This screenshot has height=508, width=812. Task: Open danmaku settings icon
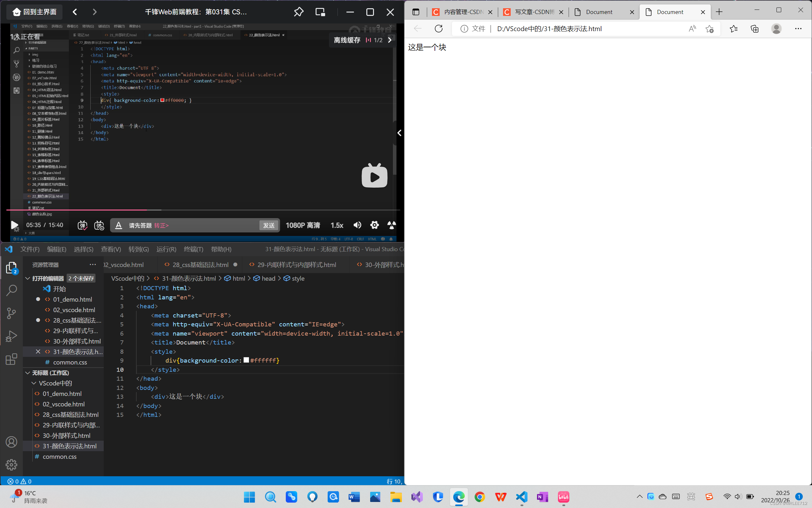(99, 225)
